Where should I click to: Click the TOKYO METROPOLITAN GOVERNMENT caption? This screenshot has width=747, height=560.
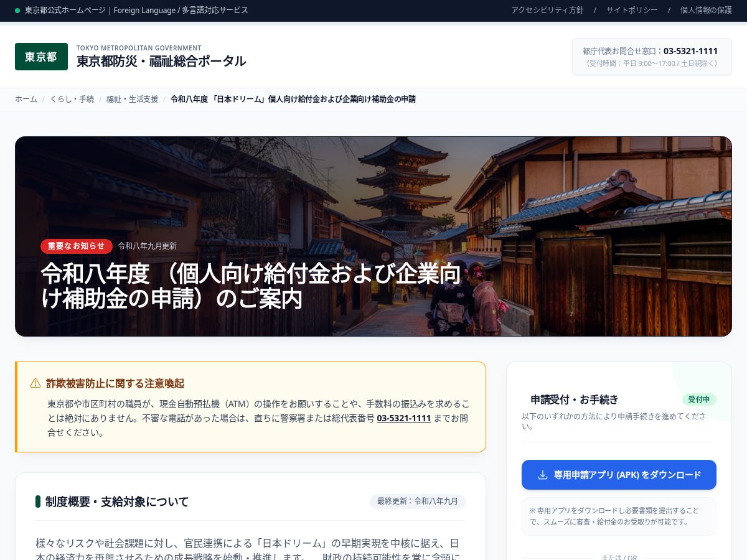(139, 48)
